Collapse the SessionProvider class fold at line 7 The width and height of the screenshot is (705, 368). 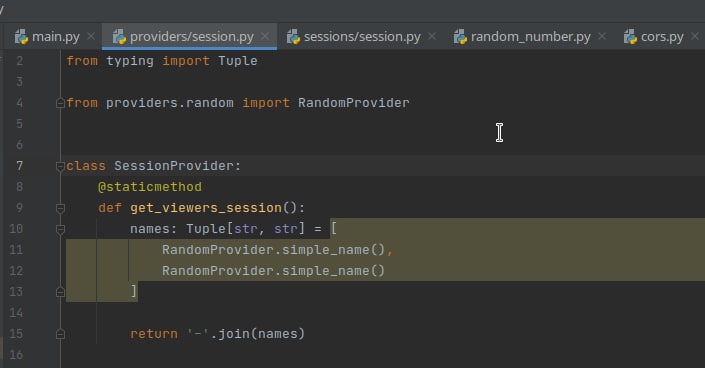point(60,166)
